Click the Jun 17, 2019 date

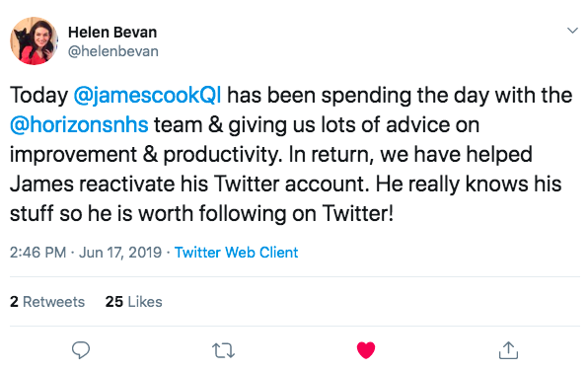click(x=120, y=253)
